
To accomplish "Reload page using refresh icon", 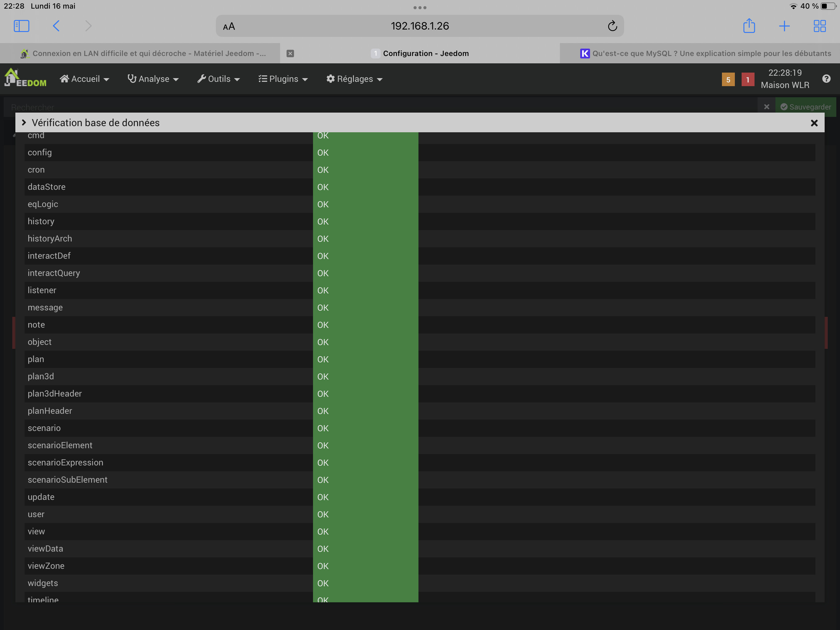I will [x=612, y=26].
